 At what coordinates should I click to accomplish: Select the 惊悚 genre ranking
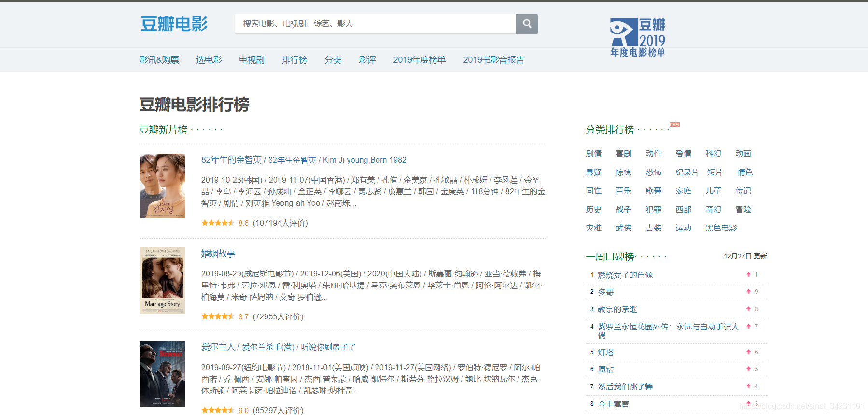[x=624, y=172]
